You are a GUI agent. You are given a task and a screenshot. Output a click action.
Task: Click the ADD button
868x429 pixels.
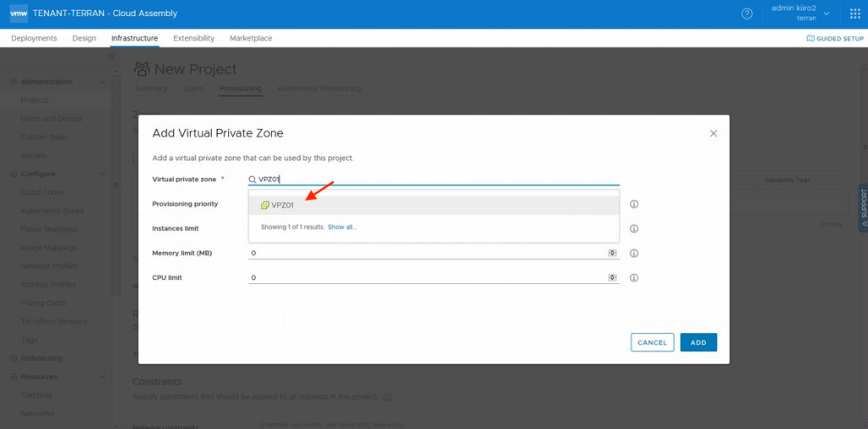point(698,343)
